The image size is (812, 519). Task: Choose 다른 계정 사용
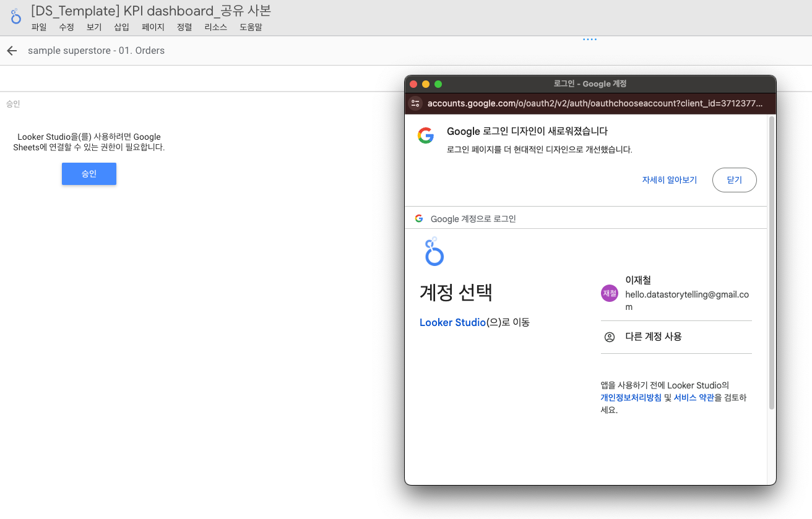point(676,337)
